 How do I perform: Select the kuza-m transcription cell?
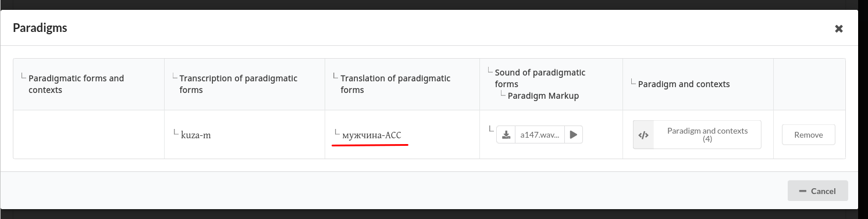[x=244, y=135]
